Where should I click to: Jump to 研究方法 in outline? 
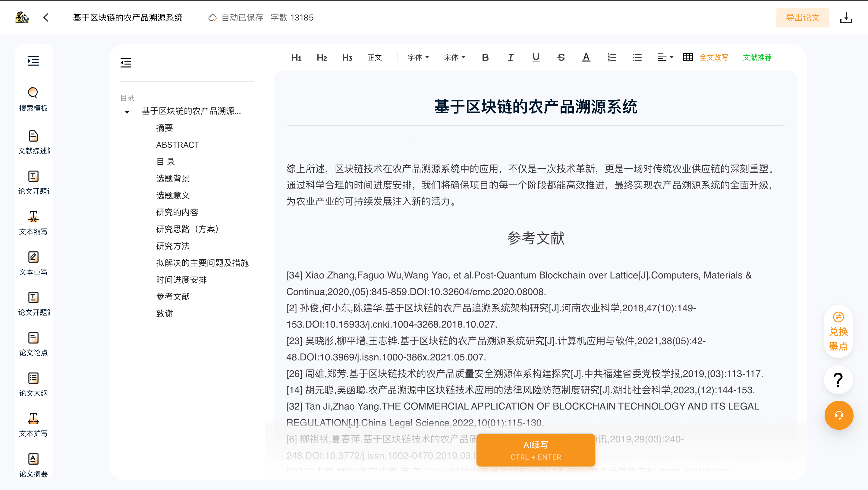point(173,246)
